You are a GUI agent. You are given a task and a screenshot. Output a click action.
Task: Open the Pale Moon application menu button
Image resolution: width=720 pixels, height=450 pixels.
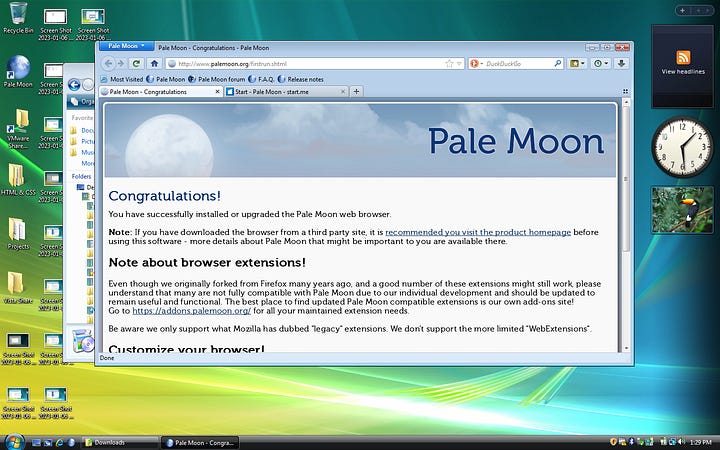(x=126, y=46)
